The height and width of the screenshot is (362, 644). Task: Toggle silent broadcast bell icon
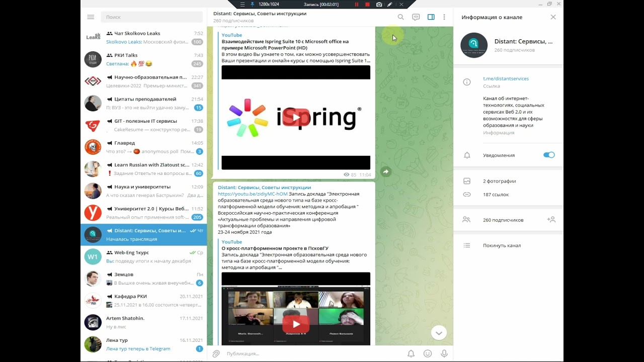tap(411, 353)
